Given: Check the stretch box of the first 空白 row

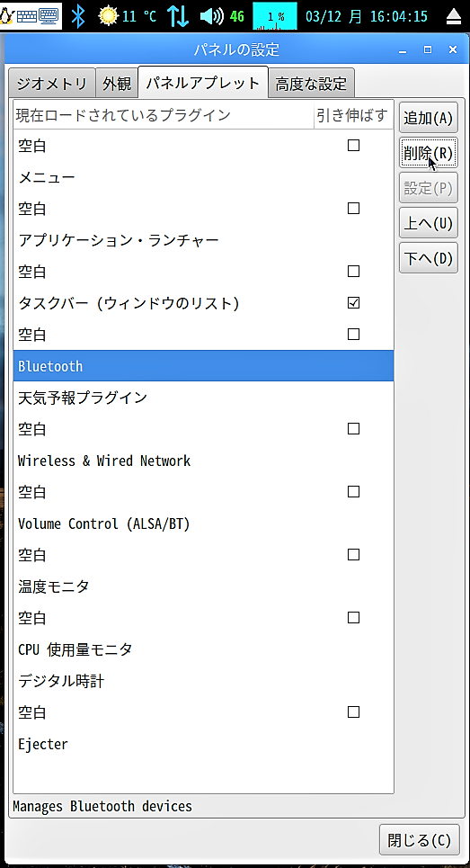Looking at the screenshot, I should coord(353,146).
